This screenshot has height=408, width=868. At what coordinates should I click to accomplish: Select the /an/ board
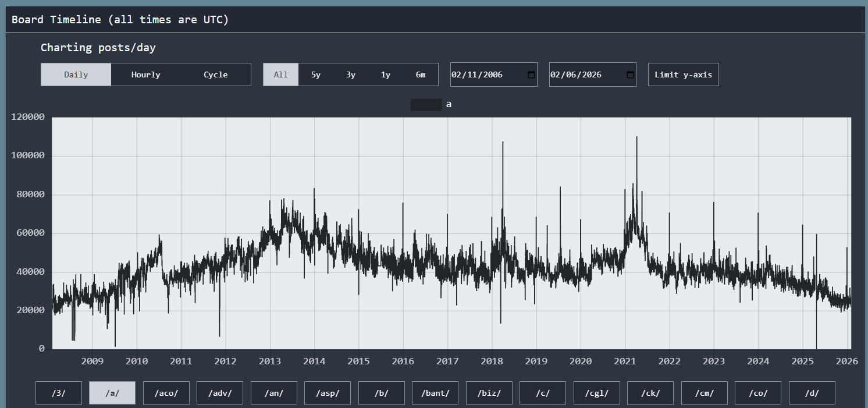pyautogui.click(x=274, y=393)
